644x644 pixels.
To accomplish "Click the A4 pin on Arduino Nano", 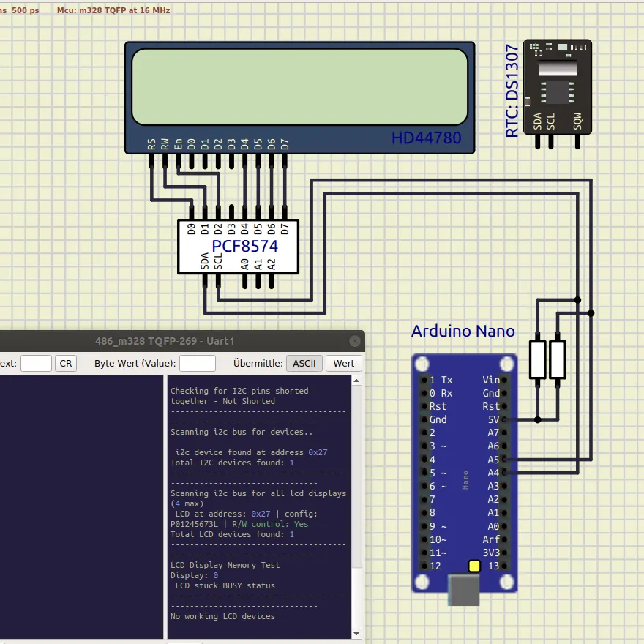I will point(503,473).
